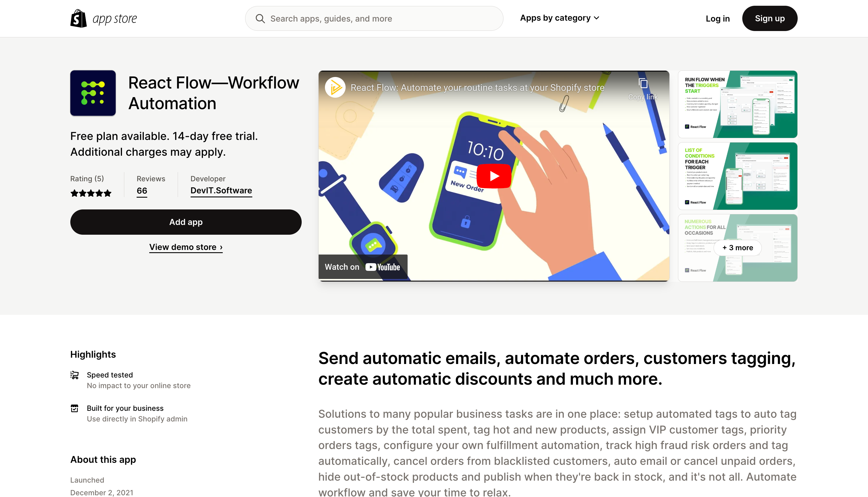Click the Speed tested cart icon

(x=74, y=375)
